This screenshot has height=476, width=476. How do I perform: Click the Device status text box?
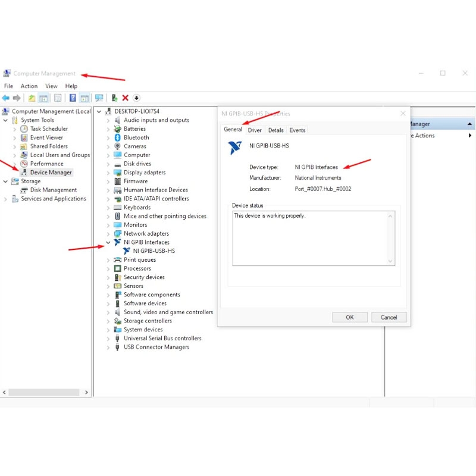[x=314, y=239]
